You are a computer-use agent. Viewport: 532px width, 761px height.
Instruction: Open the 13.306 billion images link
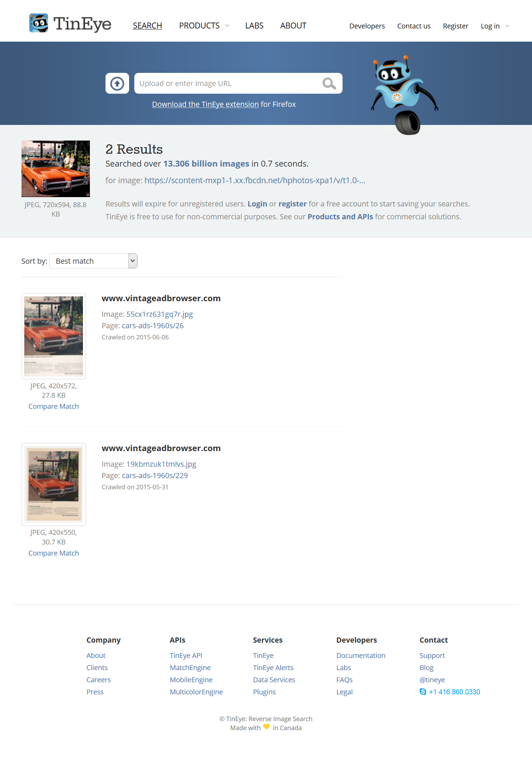click(x=206, y=163)
